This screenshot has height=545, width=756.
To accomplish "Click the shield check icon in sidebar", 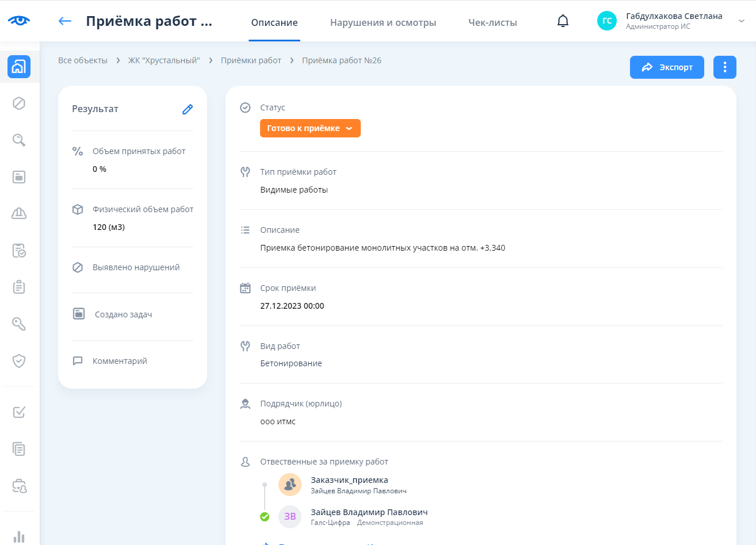I will click(19, 361).
